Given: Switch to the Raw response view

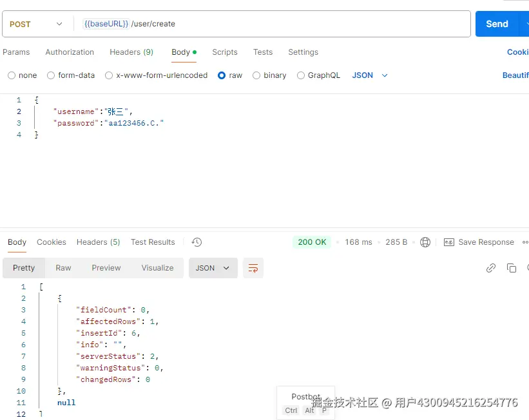Looking at the screenshot, I should click(63, 268).
